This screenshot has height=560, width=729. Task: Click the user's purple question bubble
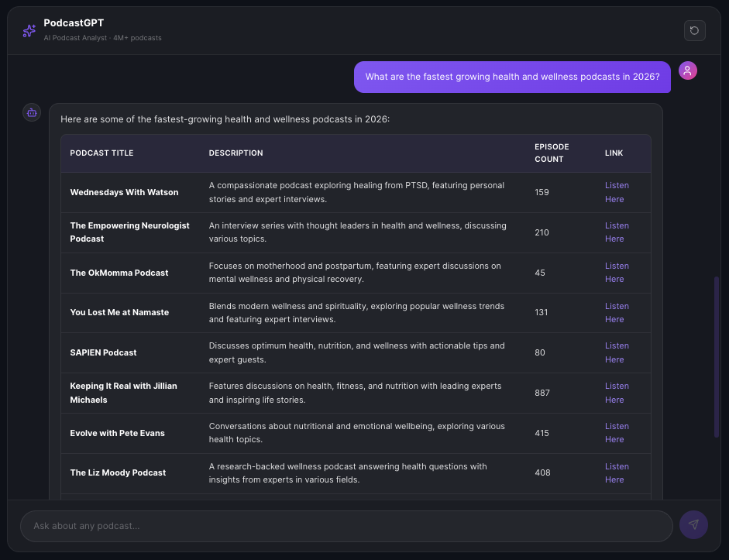[x=511, y=77]
